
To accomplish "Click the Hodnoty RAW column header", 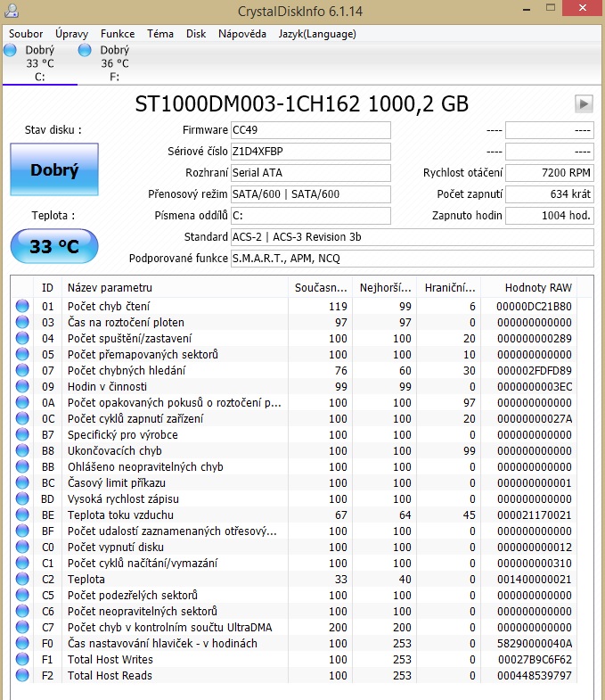I will 538,288.
